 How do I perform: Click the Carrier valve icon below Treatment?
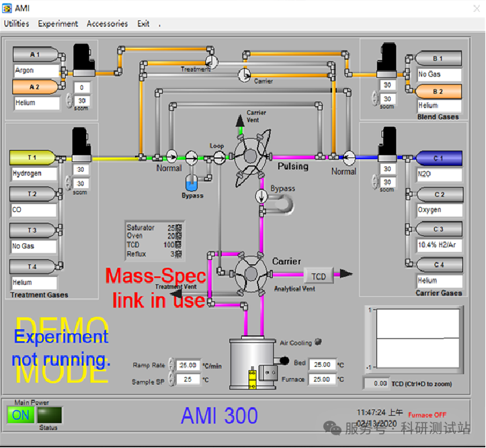244,73
